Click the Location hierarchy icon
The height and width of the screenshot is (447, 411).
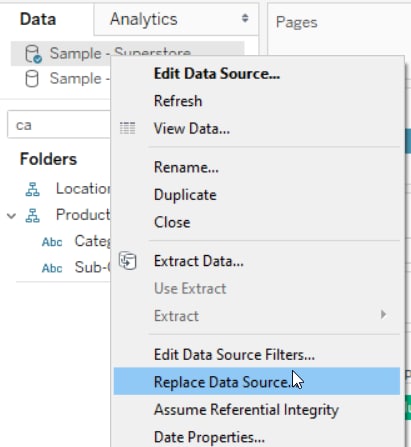pos(33,189)
